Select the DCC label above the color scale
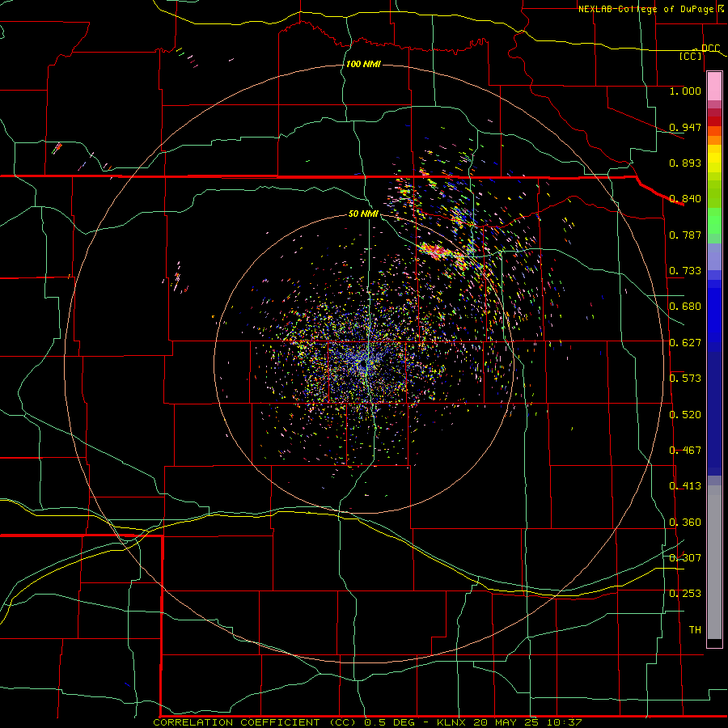The height and width of the screenshot is (728, 728). [710, 48]
